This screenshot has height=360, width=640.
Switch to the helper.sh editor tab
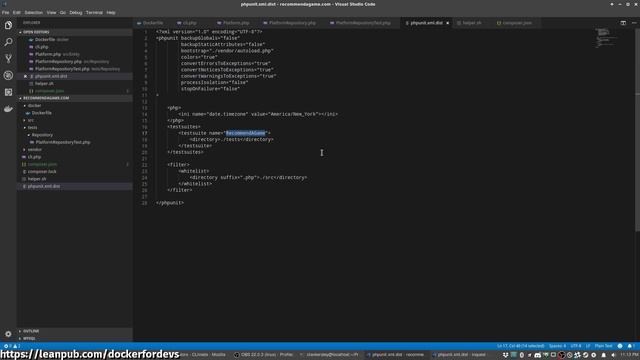(x=472, y=23)
